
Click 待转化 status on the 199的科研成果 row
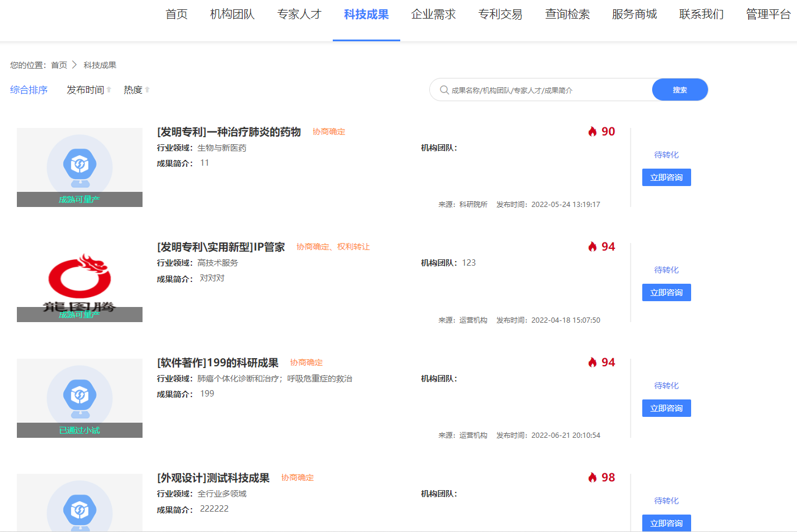tap(666, 385)
